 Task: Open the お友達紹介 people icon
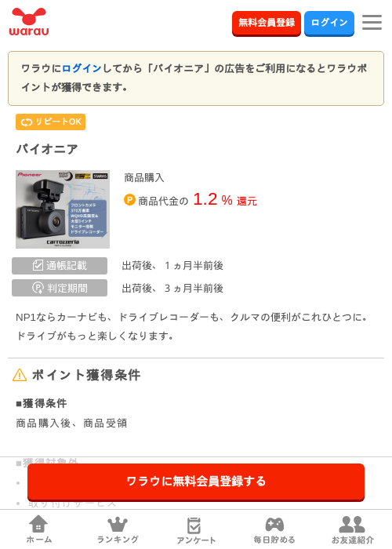point(352,524)
